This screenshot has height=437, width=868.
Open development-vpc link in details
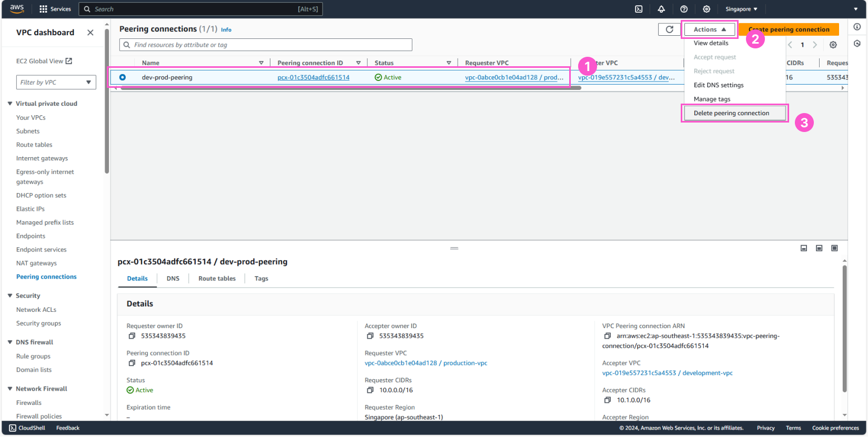click(668, 373)
